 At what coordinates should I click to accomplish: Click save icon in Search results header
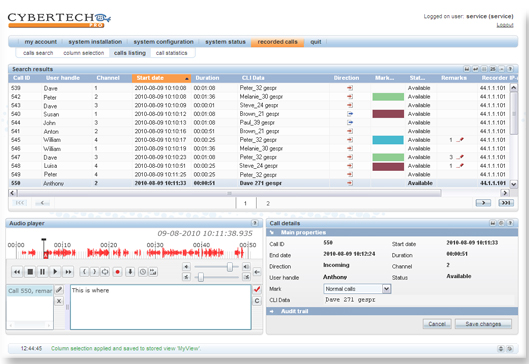pos(467,69)
